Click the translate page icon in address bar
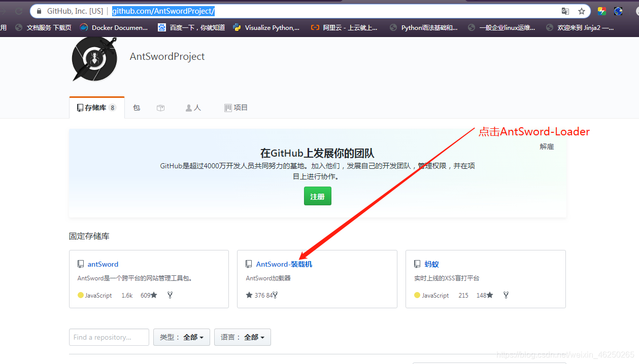 point(565,11)
